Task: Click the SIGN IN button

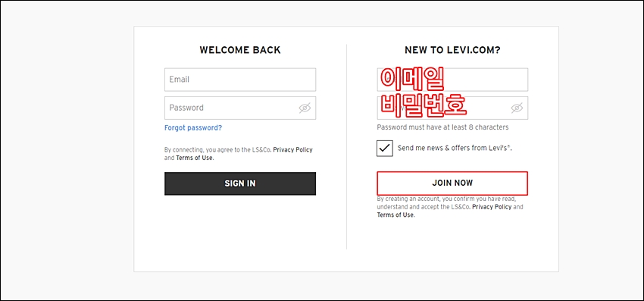Action: pyautogui.click(x=240, y=183)
